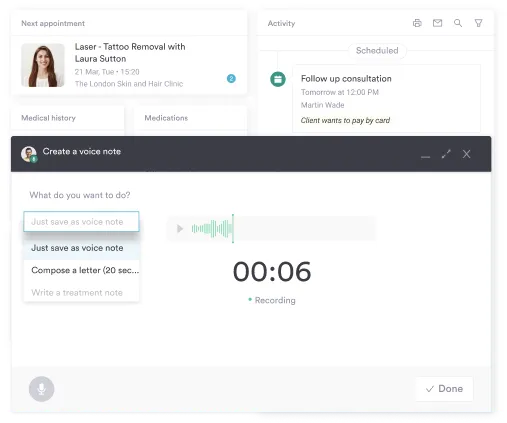Click the audio waveform track

click(x=271, y=229)
